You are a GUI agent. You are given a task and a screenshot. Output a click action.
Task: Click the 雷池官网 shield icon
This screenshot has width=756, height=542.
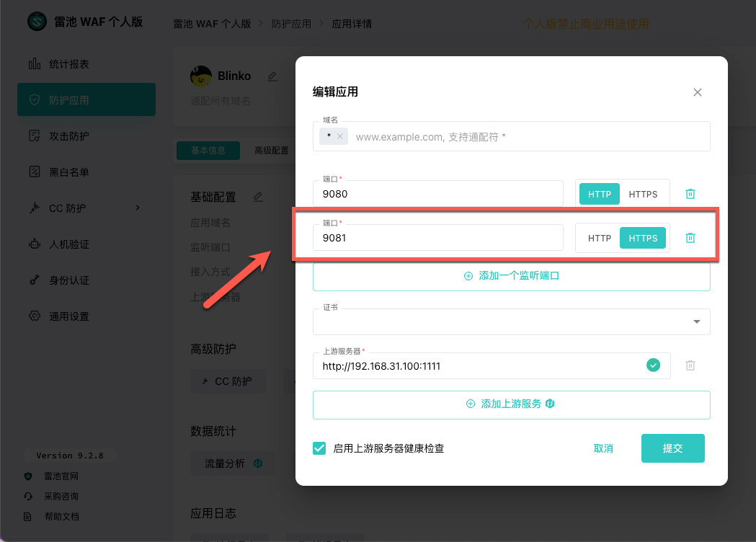[x=28, y=476]
